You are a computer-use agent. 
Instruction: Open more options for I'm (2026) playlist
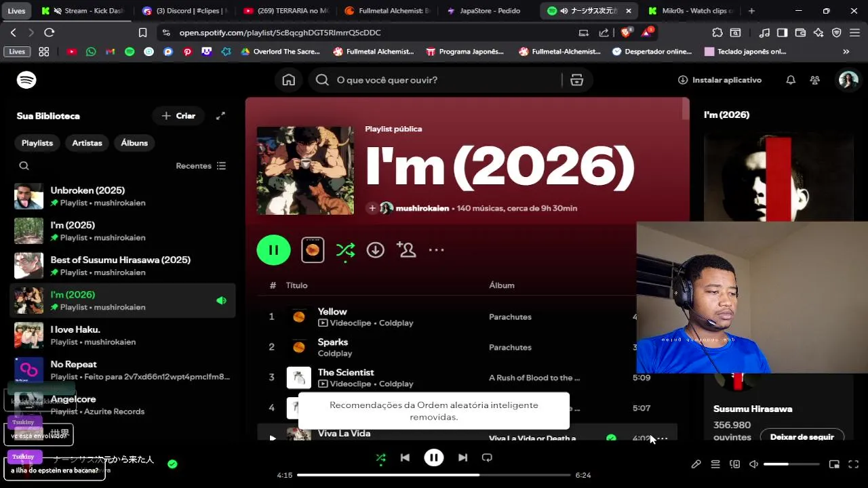tap(436, 250)
